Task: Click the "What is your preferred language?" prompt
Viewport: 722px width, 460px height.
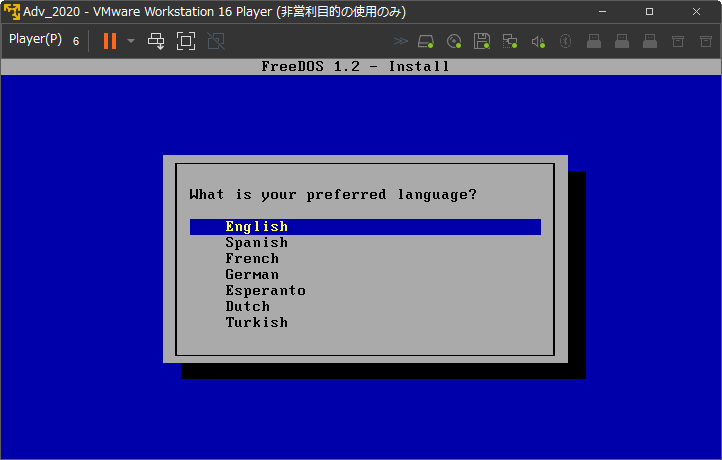Action: [333, 195]
